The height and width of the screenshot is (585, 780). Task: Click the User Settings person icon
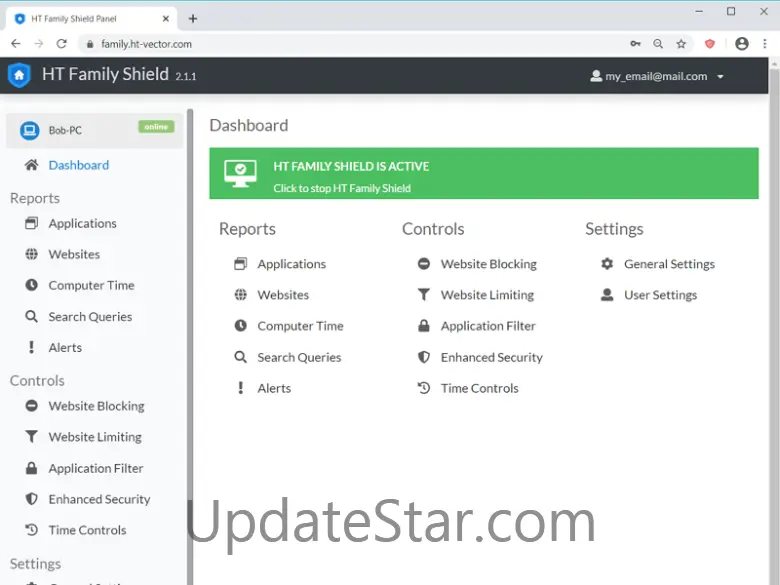[607, 295]
